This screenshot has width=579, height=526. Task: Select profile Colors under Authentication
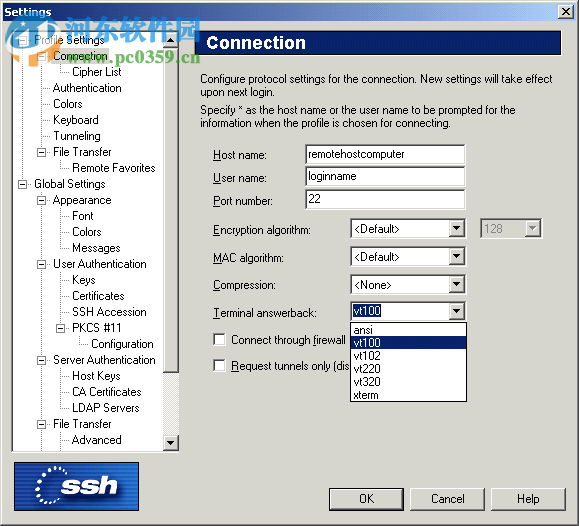coord(68,104)
